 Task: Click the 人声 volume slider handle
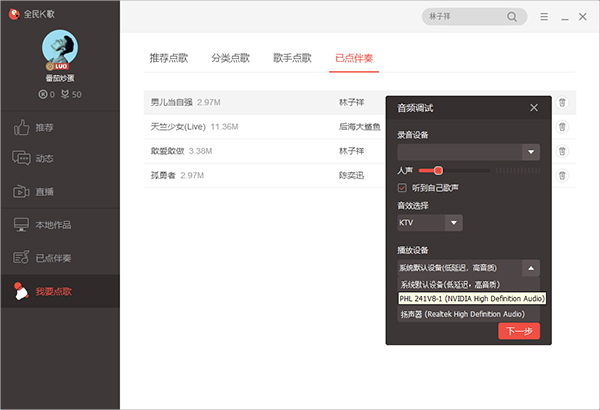438,171
